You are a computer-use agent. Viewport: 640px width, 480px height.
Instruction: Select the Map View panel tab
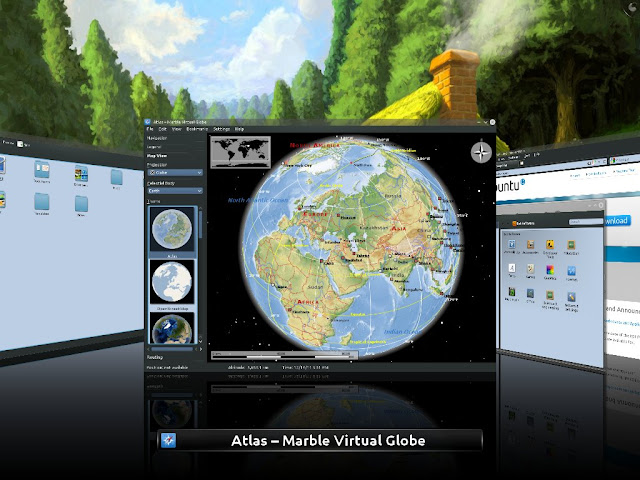157,156
